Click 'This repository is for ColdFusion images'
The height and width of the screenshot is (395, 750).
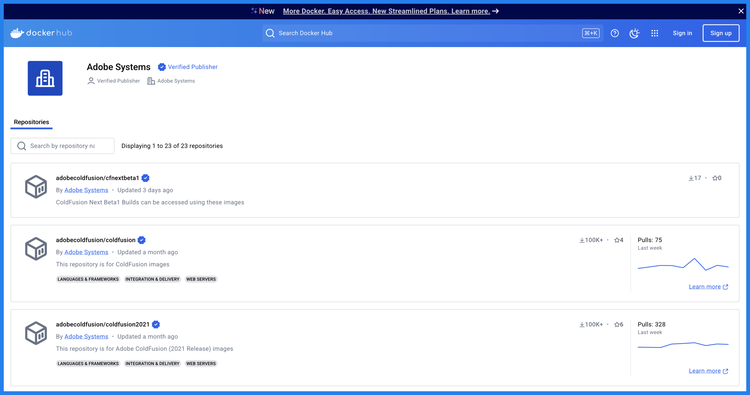click(x=112, y=264)
